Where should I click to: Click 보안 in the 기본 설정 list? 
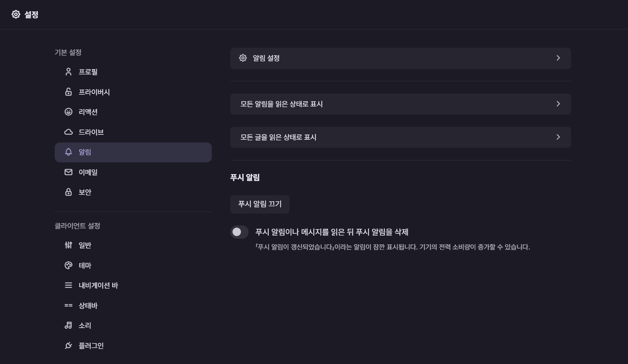pos(84,192)
